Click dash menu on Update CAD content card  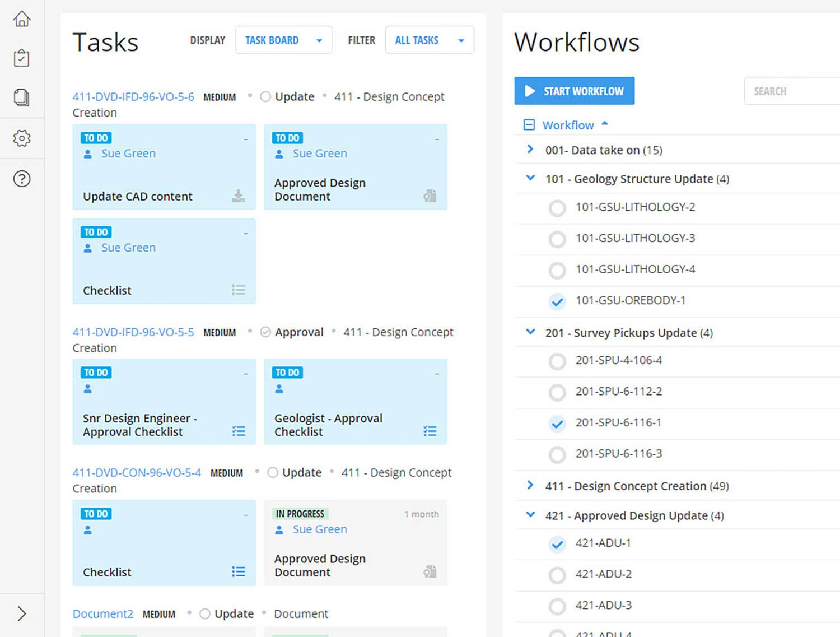(246, 139)
